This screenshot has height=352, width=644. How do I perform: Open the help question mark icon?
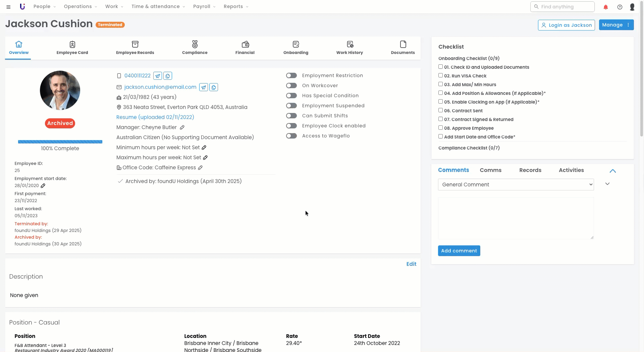coord(620,7)
